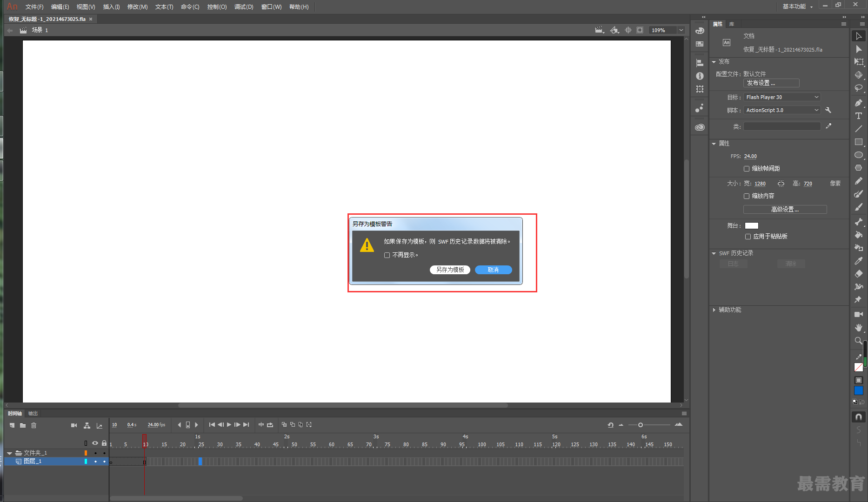868x502 pixels.
Task: Check the 不再显示 checkbox in dialog
Action: (387, 255)
